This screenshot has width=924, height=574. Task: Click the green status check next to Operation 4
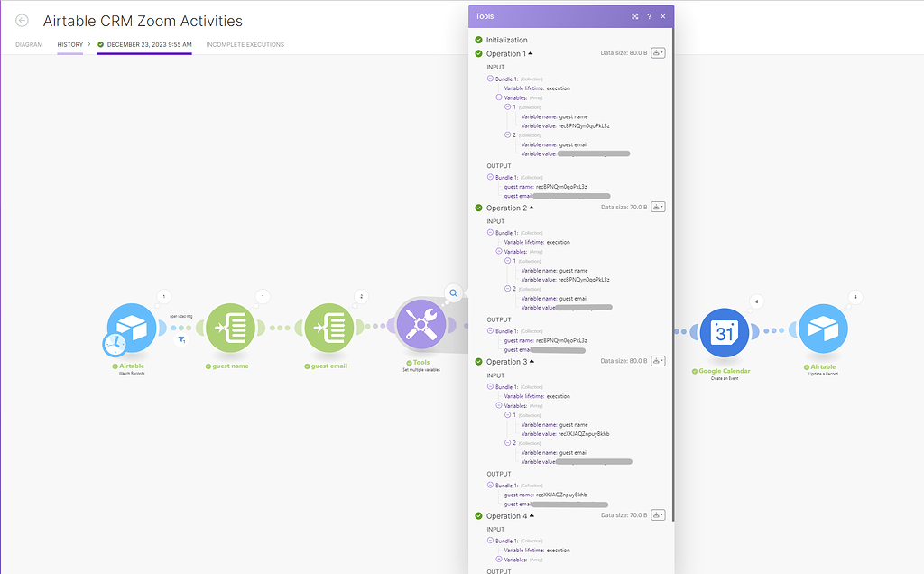tap(478, 515)
